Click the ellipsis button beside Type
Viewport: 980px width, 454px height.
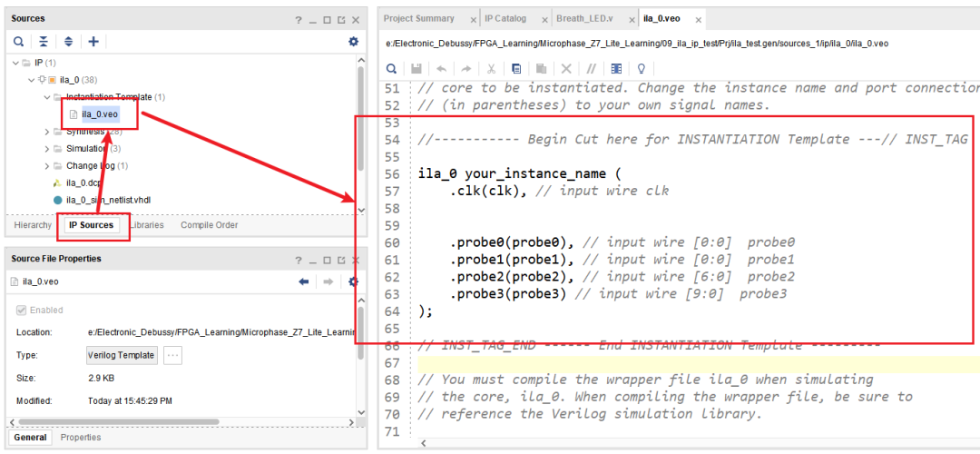[172, 355]
